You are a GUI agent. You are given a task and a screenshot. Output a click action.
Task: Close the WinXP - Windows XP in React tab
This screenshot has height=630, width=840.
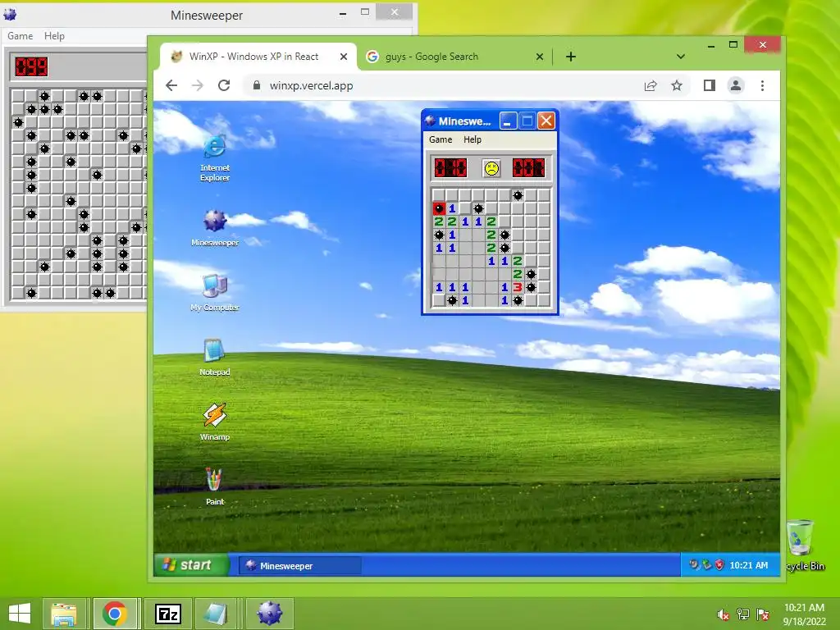(x=344, y=57)
